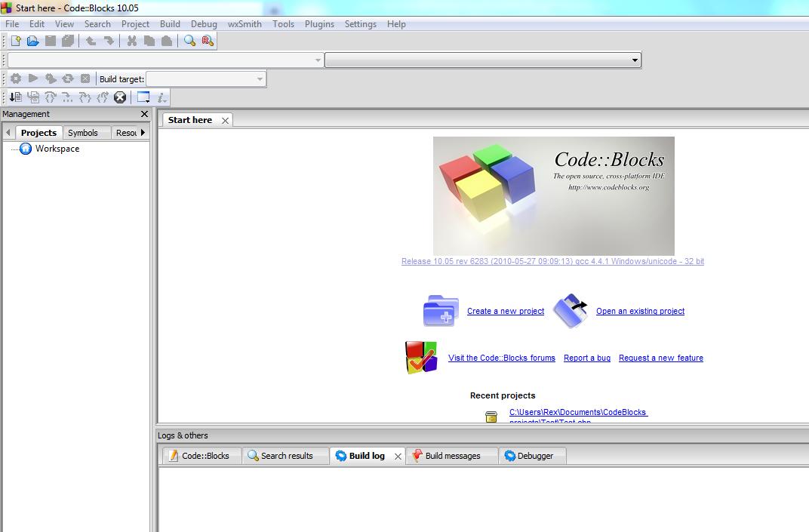
Task: Click the Open existing project folder icon
Action: (571, 311)
